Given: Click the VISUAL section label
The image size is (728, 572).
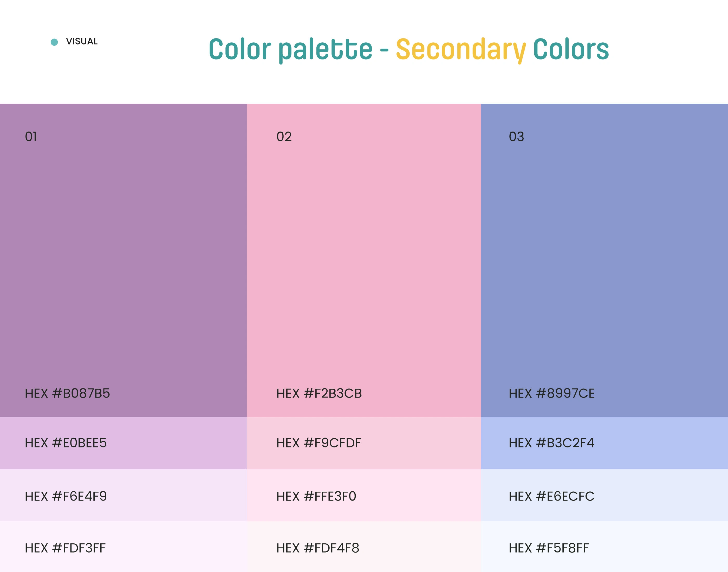Looking at the screenshot, I should [82, 42].
